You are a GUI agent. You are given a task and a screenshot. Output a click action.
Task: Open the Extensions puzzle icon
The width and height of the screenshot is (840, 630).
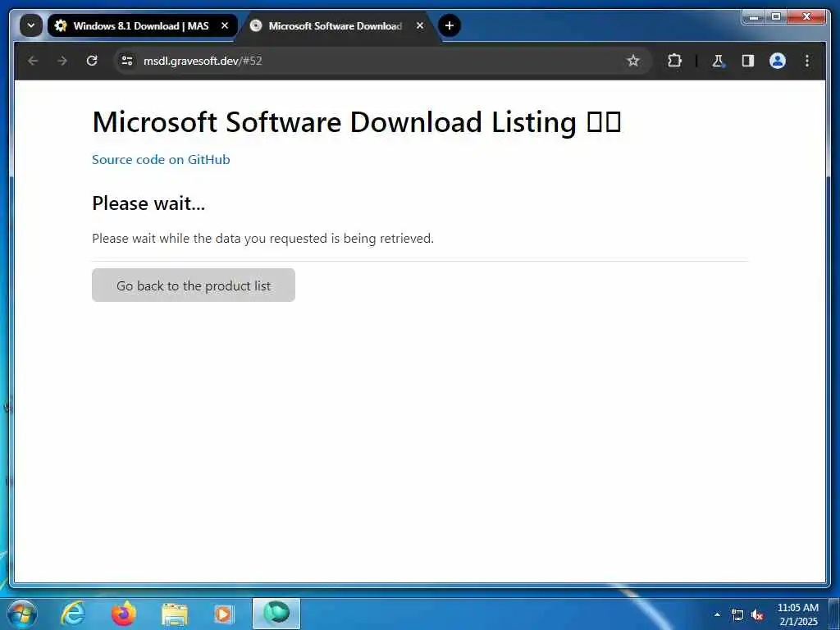674,61
